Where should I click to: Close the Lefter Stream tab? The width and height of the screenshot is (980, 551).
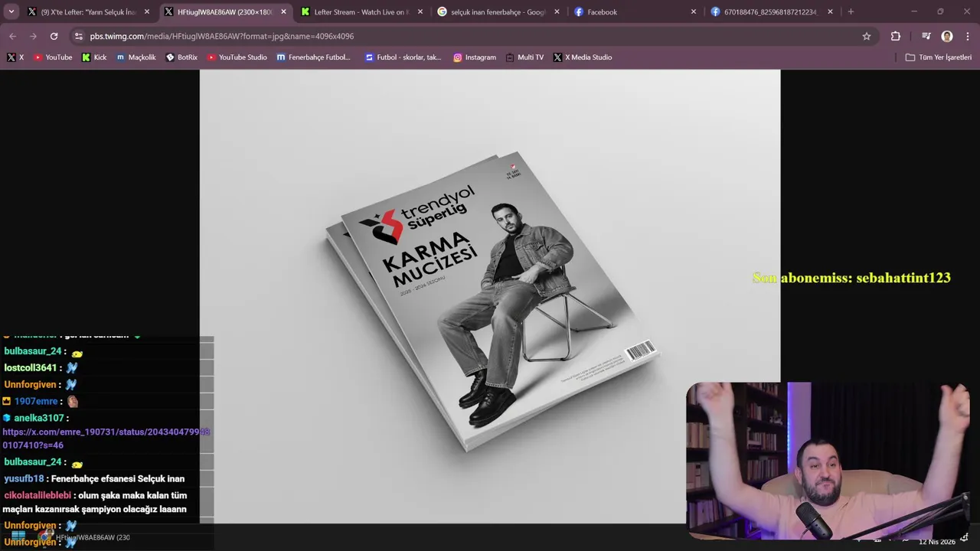coord(420,12)
